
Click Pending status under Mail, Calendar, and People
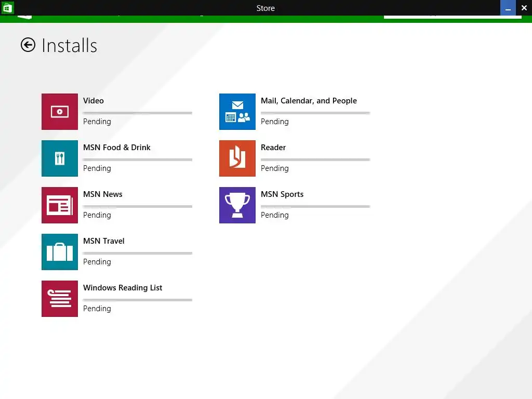(x=275, y=122)
